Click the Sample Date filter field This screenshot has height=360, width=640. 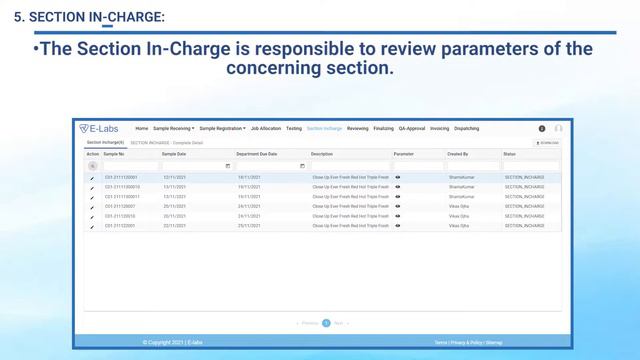pos(197,166)
